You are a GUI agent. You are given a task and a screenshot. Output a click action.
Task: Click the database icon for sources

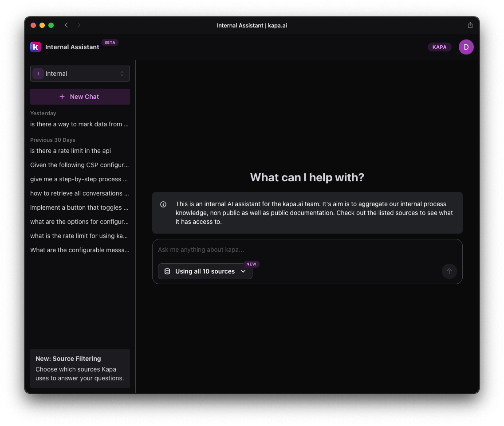click(x=167, y=271)
